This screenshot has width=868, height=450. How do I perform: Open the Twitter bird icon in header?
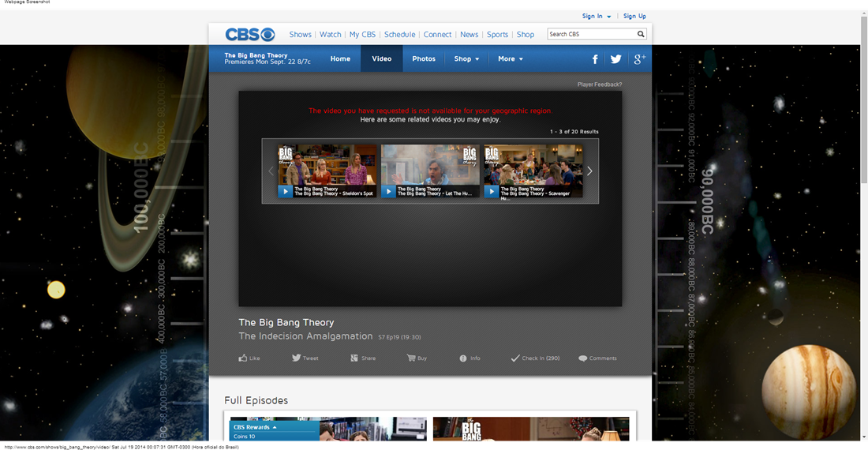pyautogui.click(x=615, y=59)
